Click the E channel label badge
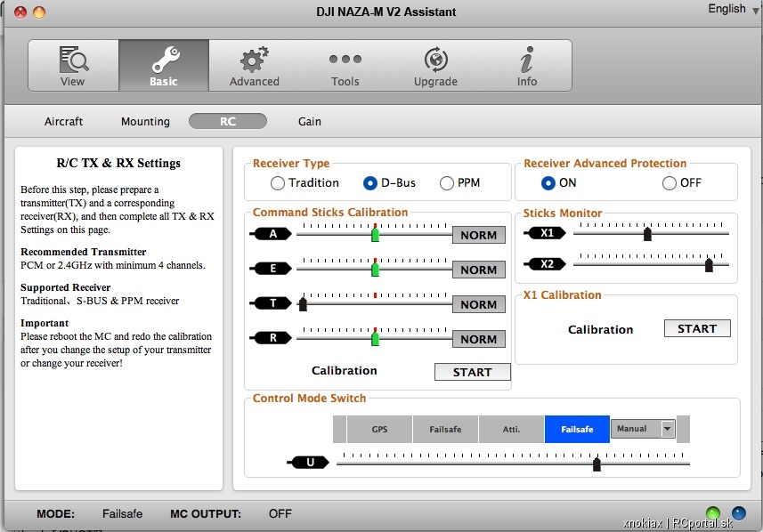 [x=272, y=269]
